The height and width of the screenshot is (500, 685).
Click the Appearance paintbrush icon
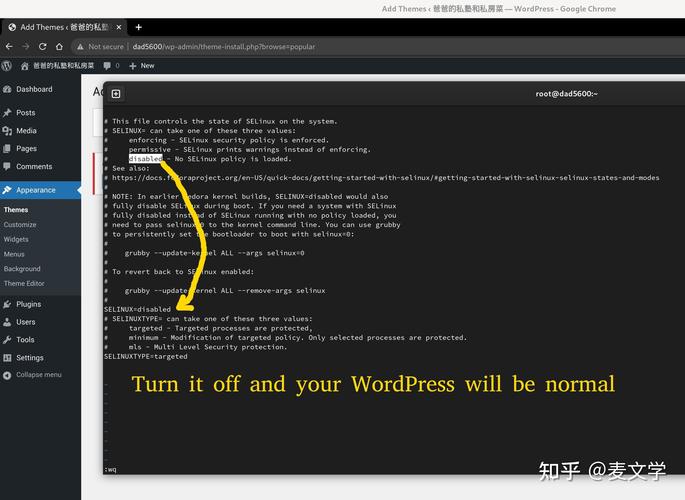(x=7, y=190)
